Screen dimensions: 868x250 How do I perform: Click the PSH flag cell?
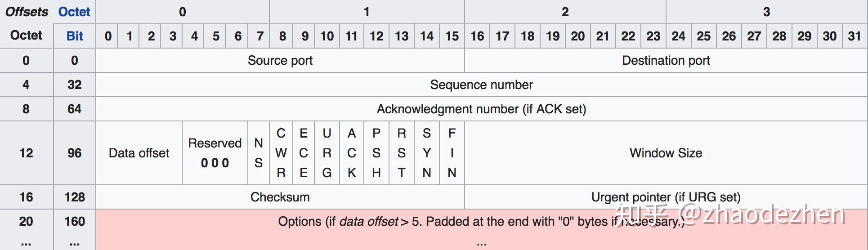(x=376, y=153)
